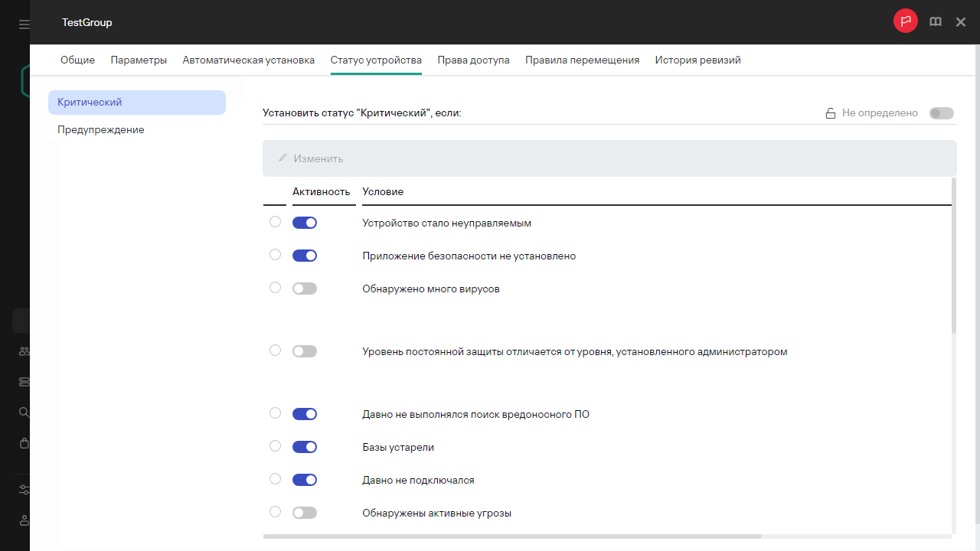Enable the Уровень постоянной защиты condition toggle
Image resolution: width=980 pixels, height=551 pixels.
[x=305, y=351]
